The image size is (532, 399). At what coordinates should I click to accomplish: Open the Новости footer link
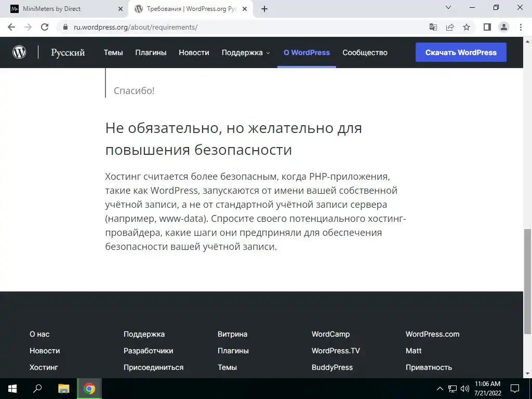pyautogui.click(x=45, y=351)
